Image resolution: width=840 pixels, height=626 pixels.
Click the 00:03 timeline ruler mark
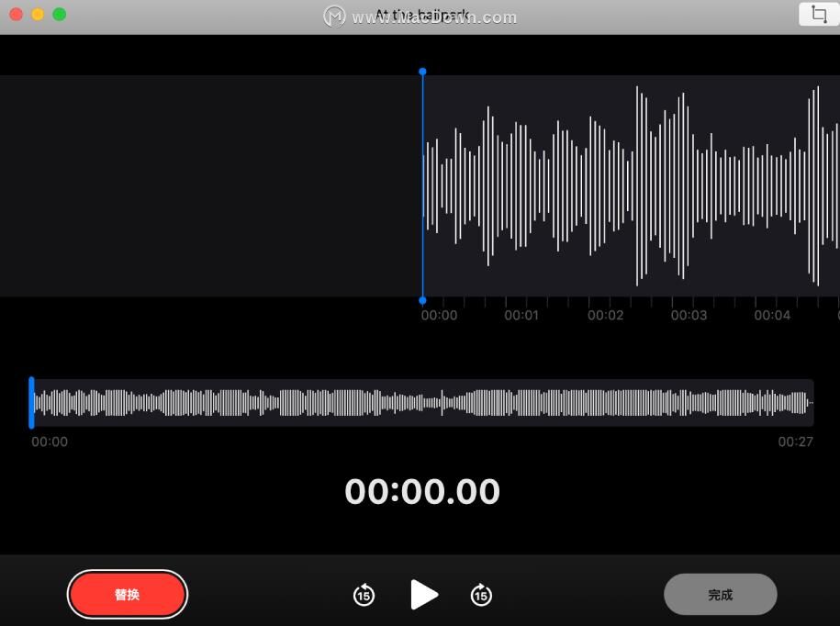click(x=689, y=315)
